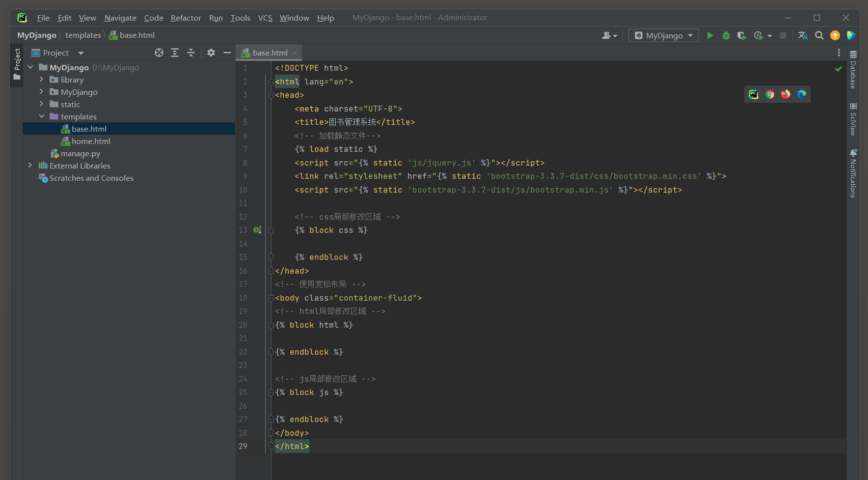Collapse all in Project panel
This screenshot has height=480, width=868.
(x=191, y=53)
